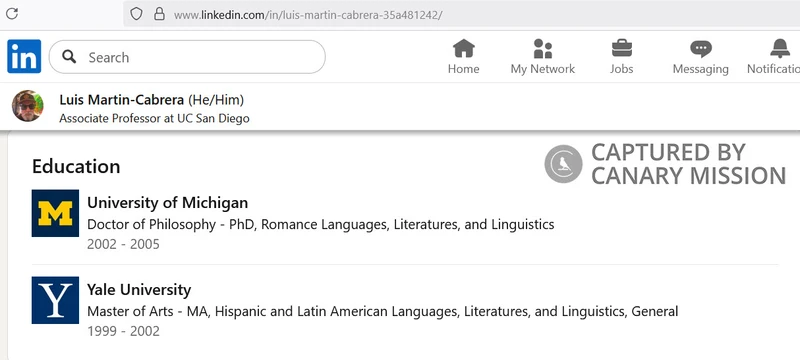Open the Home feed icon
Image resolution: width=800 pixels, height=360 pixels.
tap(464, 49)
